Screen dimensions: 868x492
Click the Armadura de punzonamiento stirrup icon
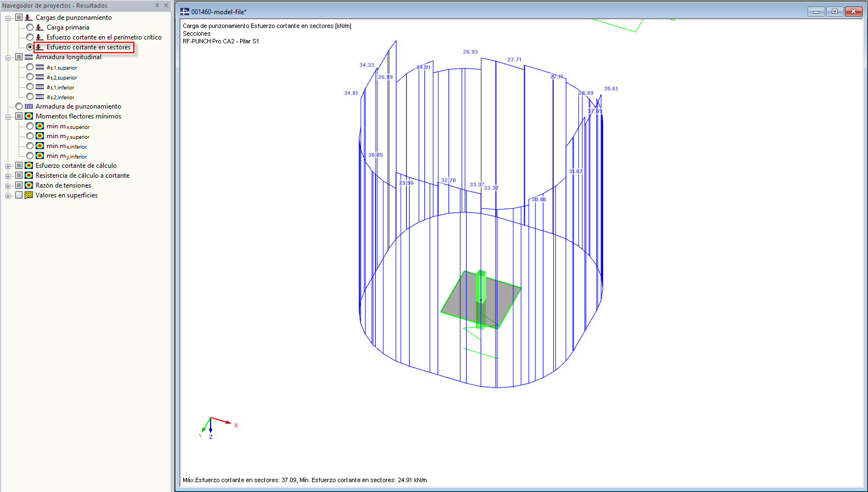pyautogui.click(x=29, y=106)
